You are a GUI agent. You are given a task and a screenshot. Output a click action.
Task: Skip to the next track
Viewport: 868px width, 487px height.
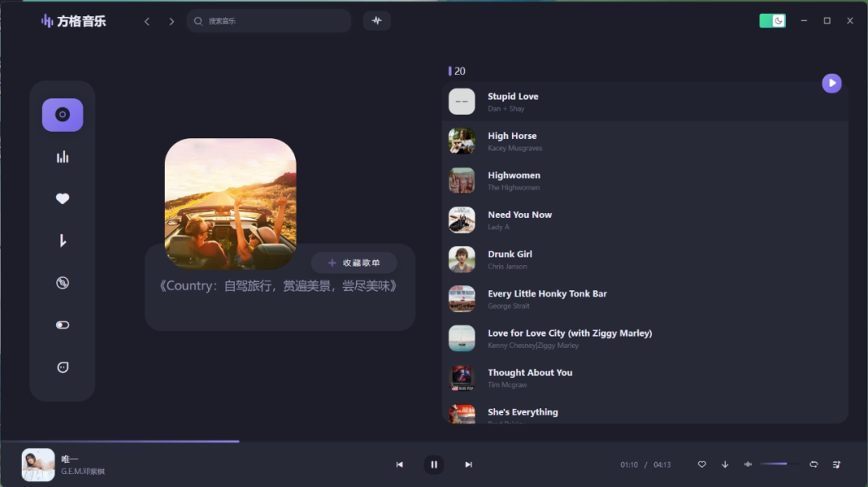click(469, 464)
